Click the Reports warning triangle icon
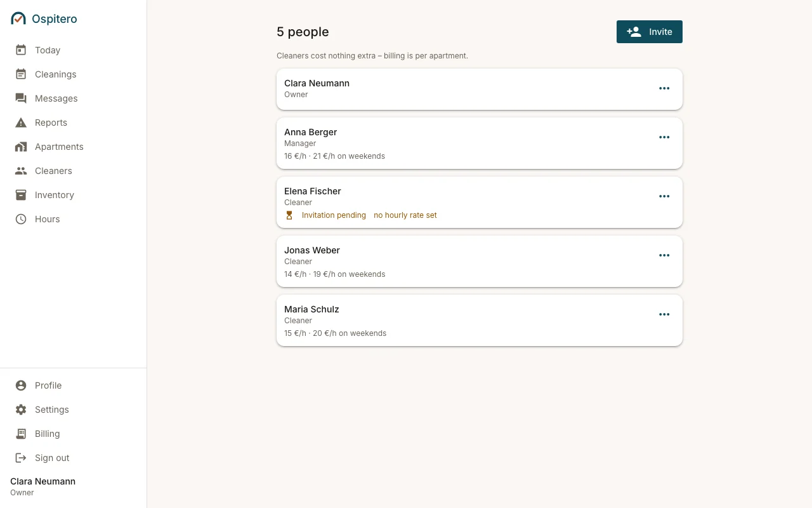 click(21, 123)
